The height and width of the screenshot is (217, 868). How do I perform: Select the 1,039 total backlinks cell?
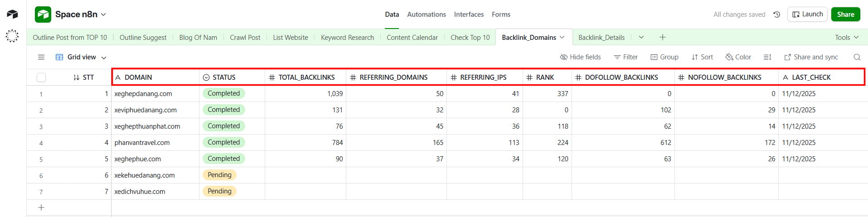click(x=305, y=94)
